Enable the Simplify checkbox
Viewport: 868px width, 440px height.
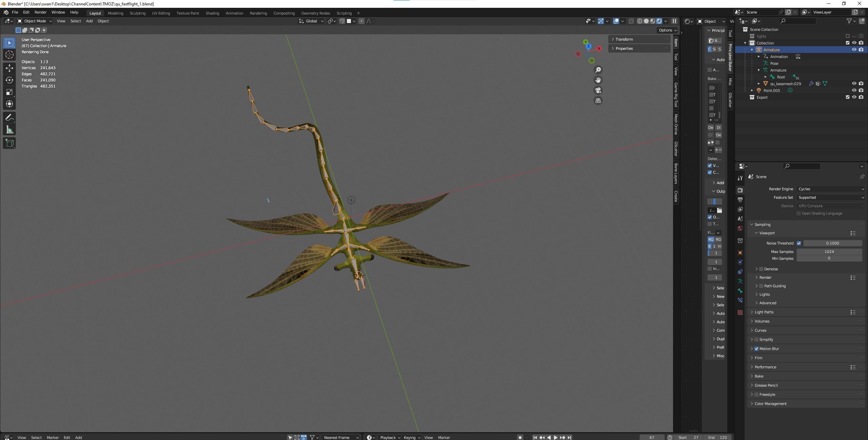tap(756, 340)
